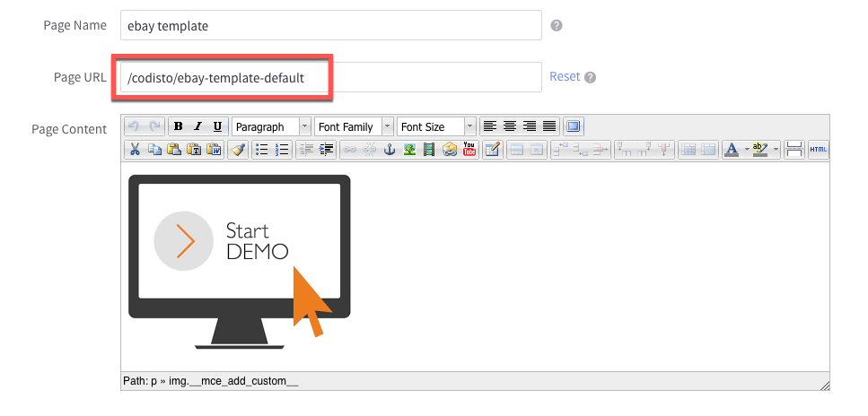868x416 pixels.
Task: Delete the table column
Action: tap(664, 150)
